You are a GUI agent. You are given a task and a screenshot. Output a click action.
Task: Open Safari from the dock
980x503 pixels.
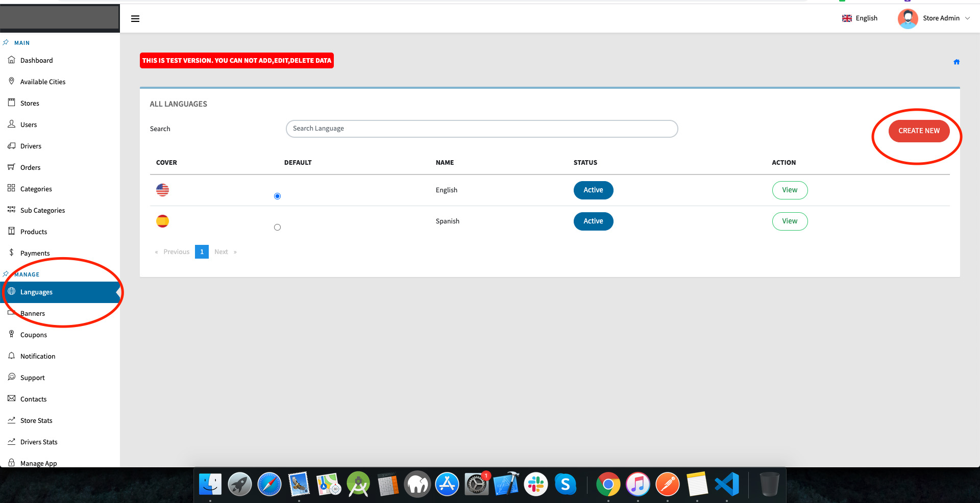[x=269, y=485]
